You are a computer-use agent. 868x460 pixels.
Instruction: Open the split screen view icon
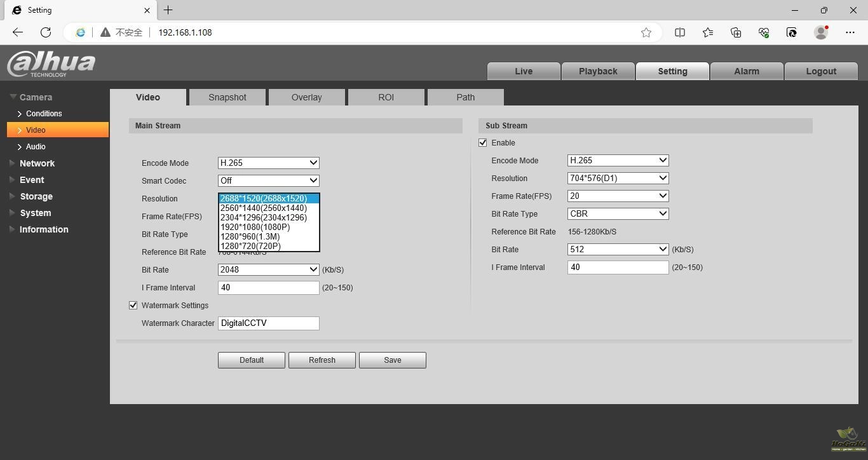[x=680, y=32]
